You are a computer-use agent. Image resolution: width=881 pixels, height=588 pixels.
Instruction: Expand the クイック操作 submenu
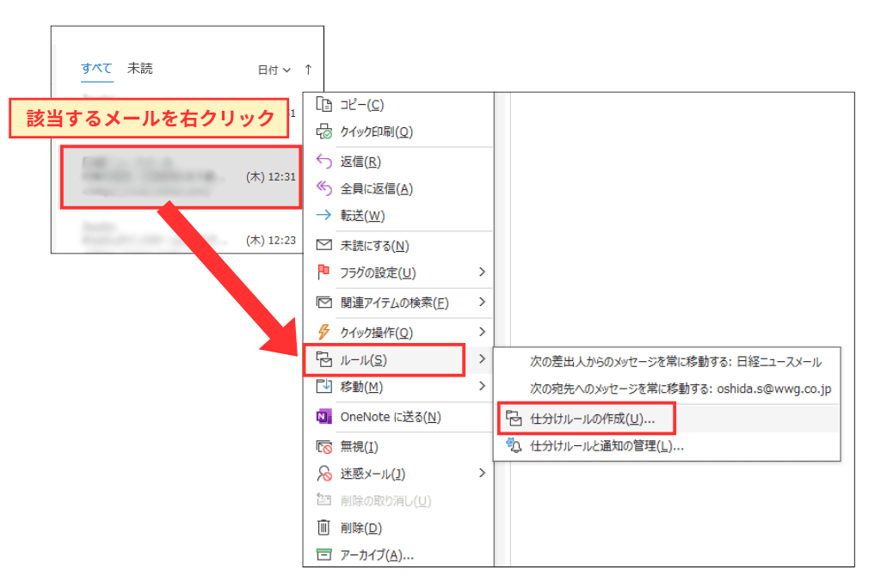374,331
